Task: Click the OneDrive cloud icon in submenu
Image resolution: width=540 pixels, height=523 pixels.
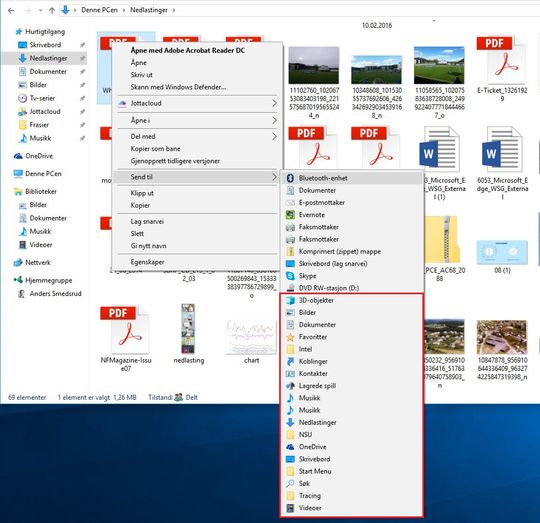Action: [x=290, y=447]
